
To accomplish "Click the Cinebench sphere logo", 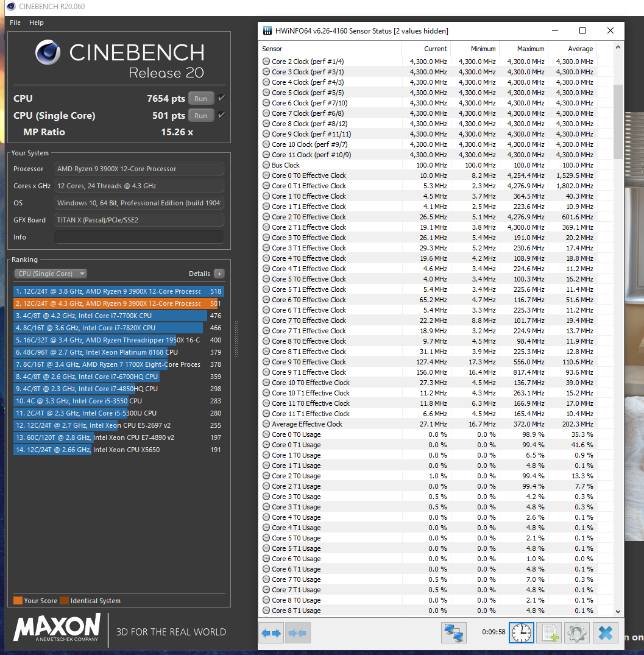I will coord(48,52).
